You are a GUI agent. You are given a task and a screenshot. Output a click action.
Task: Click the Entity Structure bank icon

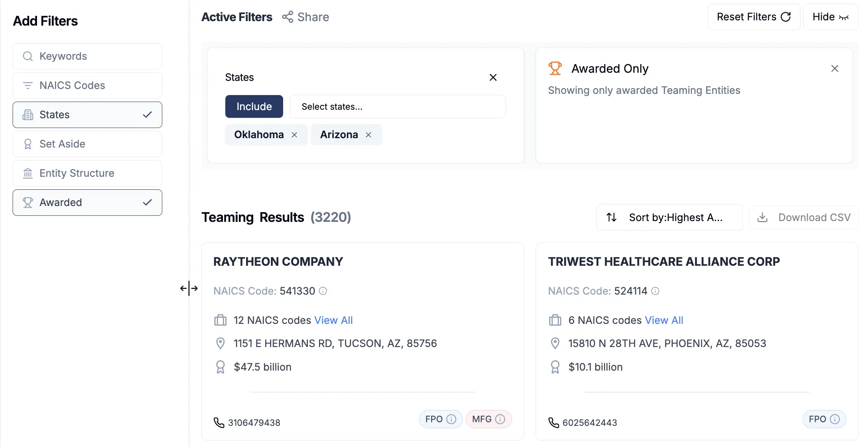(28, 173)
